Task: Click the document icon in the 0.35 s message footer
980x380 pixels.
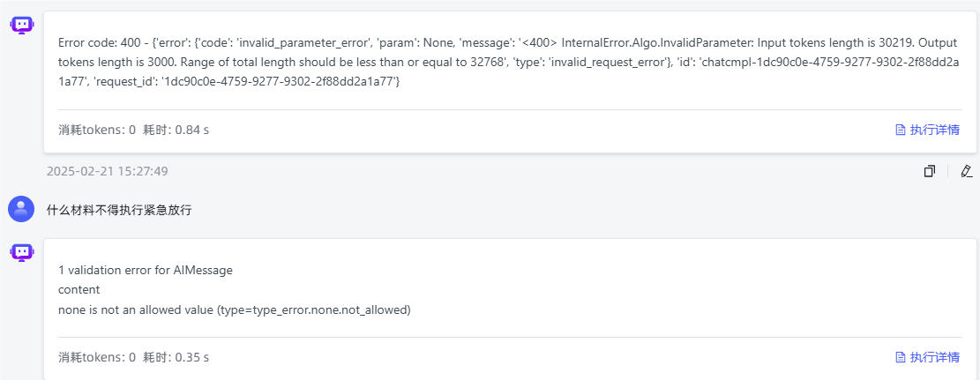Action: 901,357
